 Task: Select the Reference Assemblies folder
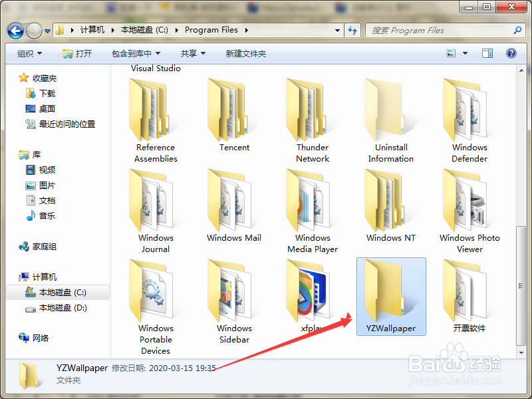click(x=156, y=120)
